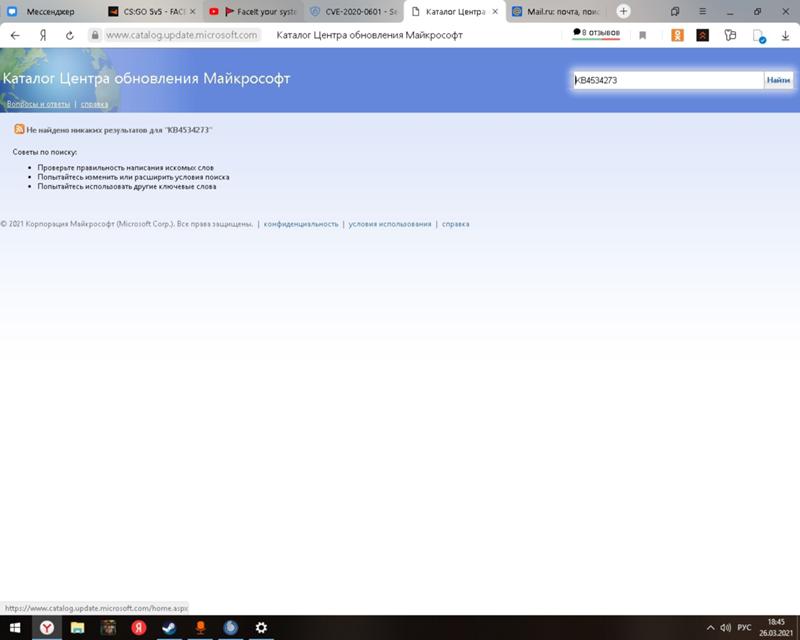Open the downloads arrow icon

click(785, 35)
